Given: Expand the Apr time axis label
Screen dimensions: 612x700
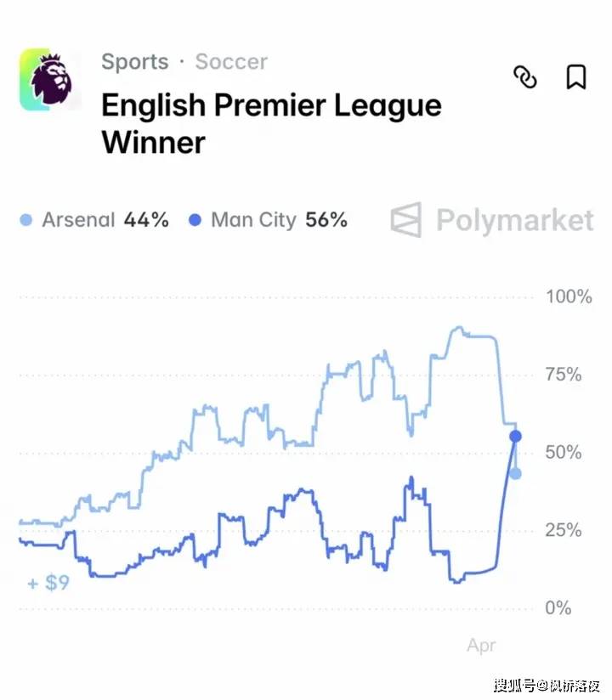Looking at the screenshot, I should [481, 646].
